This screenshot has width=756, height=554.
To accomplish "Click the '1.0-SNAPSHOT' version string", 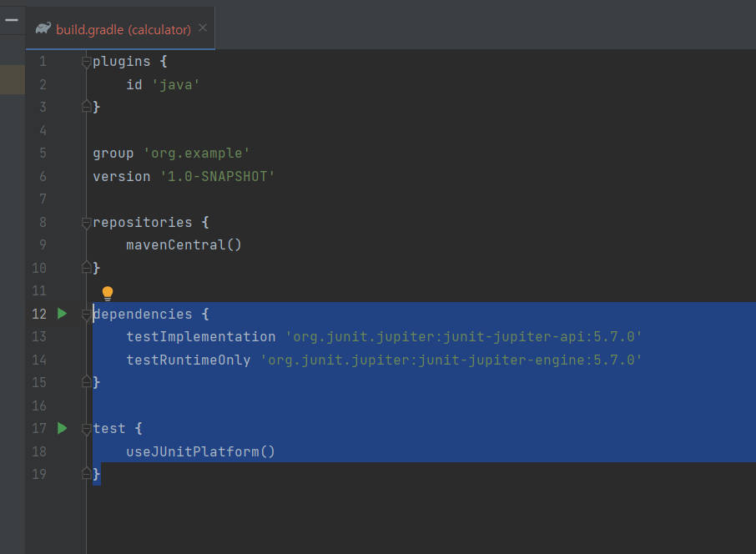I will click(217, 177).
